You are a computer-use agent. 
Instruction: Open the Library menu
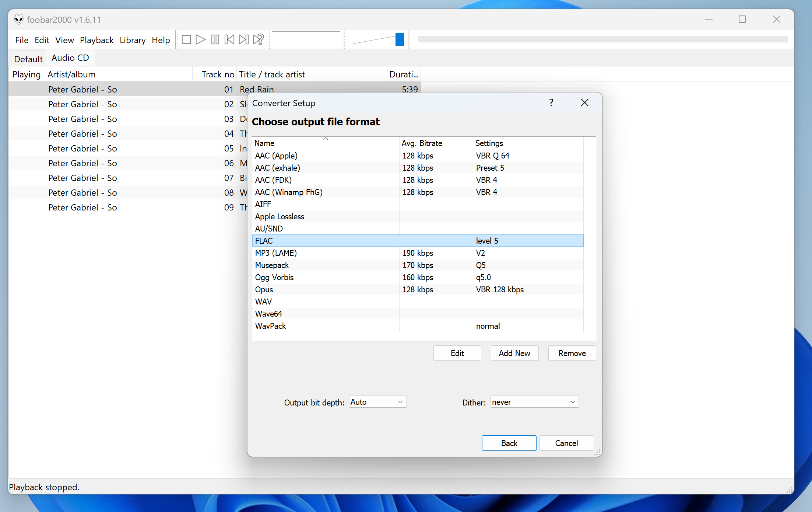click(133, 40)
